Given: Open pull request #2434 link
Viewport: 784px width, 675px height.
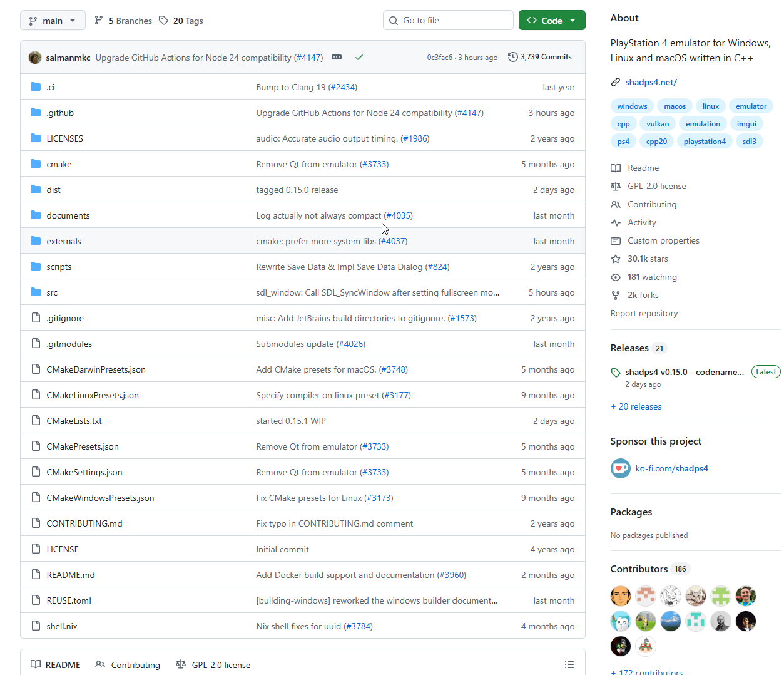Looking at the screenshot, I should [343, 87].
